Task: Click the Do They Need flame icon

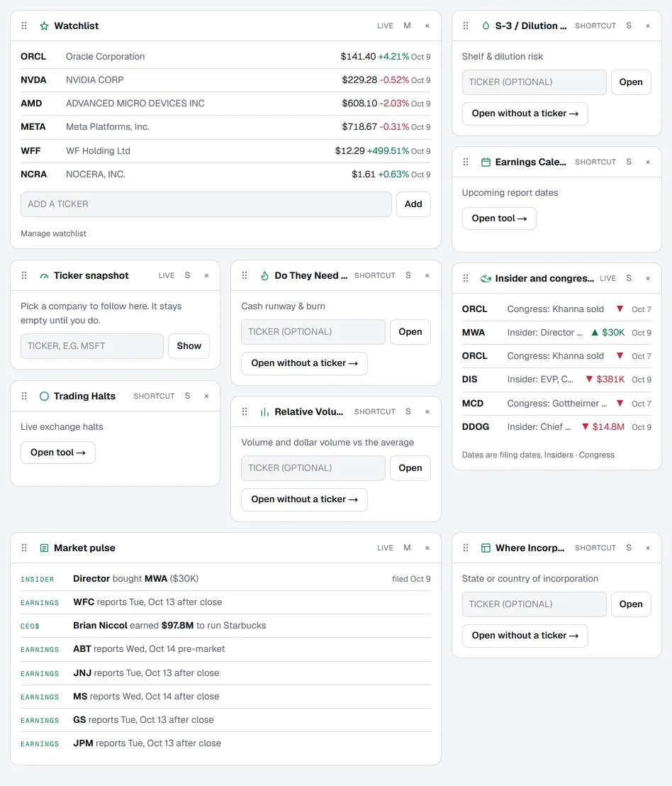Action: (x=265, y=276)
